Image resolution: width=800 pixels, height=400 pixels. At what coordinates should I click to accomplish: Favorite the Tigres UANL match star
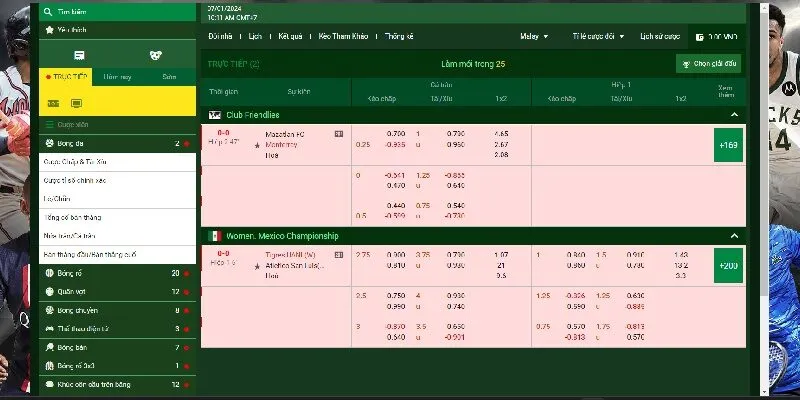point(257,264)
